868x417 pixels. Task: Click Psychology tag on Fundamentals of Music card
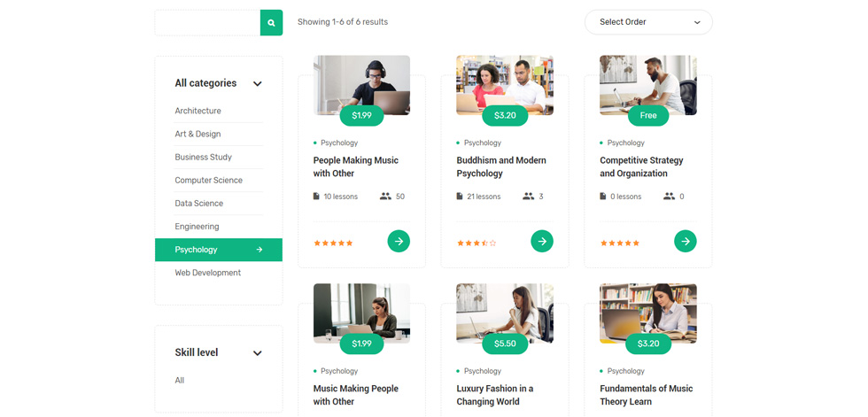point(626,371)
